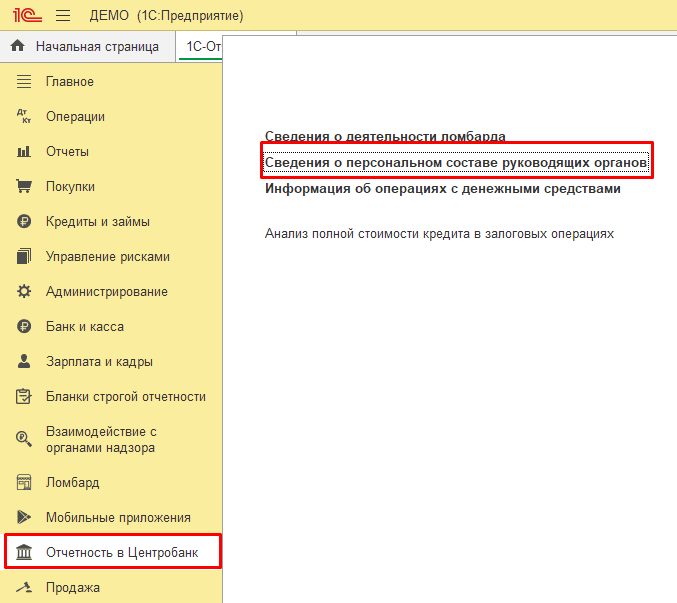
Task: Go to Банк и касса section
Action: [x=85, y=327]
